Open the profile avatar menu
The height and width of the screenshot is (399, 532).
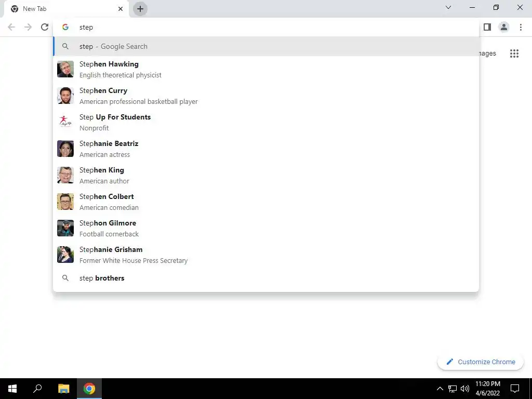tap(504, 27)
